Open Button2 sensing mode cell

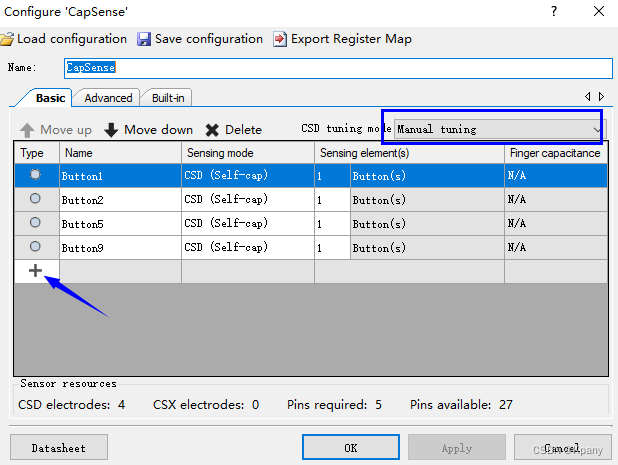coord(248,199)
